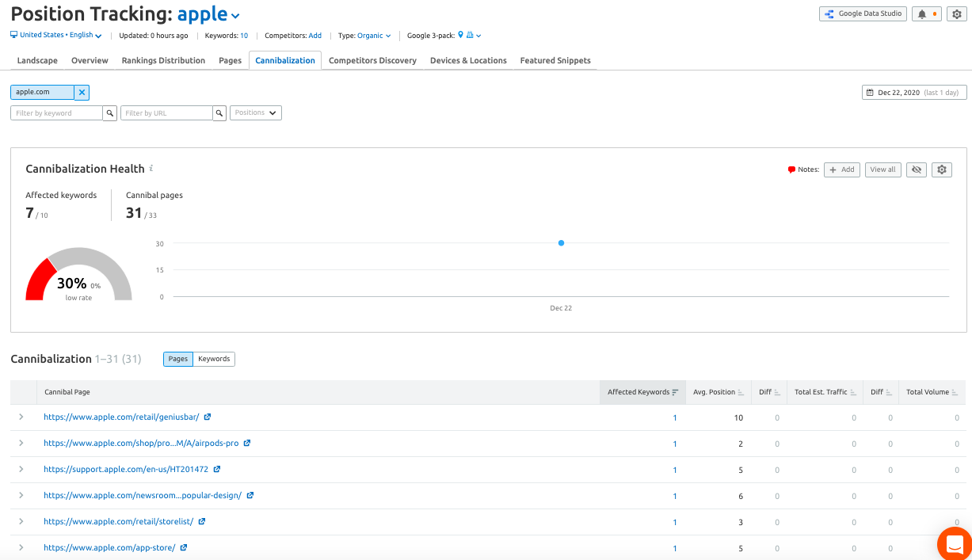The image size is (972, 560).
Task: Click the 30% cannibalization gauge
Action: pos(78,275)
